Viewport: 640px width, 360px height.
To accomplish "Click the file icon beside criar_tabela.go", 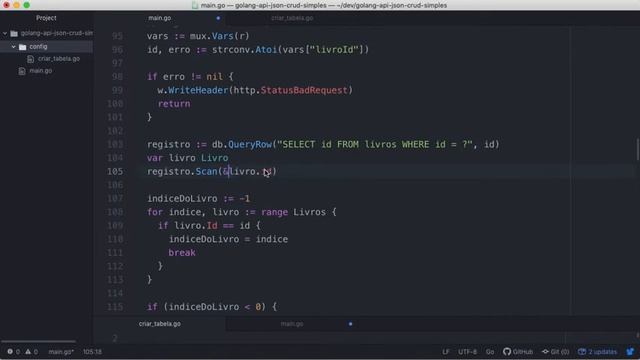I will coord(30,59).
